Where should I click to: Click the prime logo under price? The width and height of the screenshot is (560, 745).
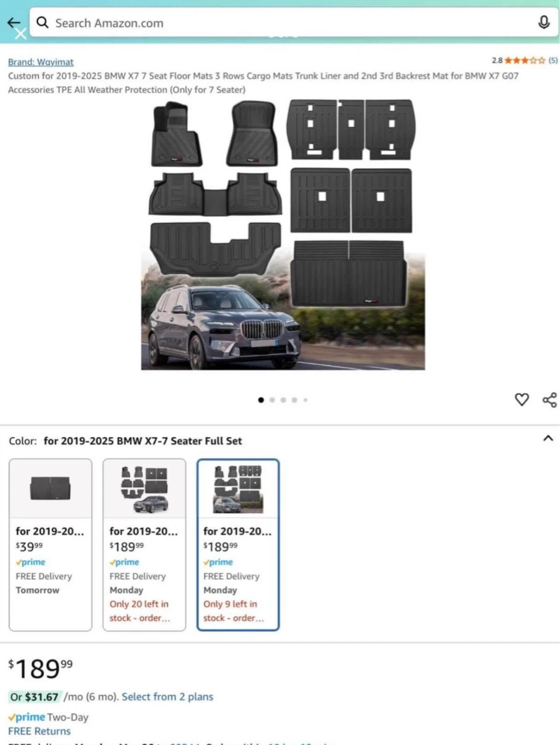click(27, 717)
